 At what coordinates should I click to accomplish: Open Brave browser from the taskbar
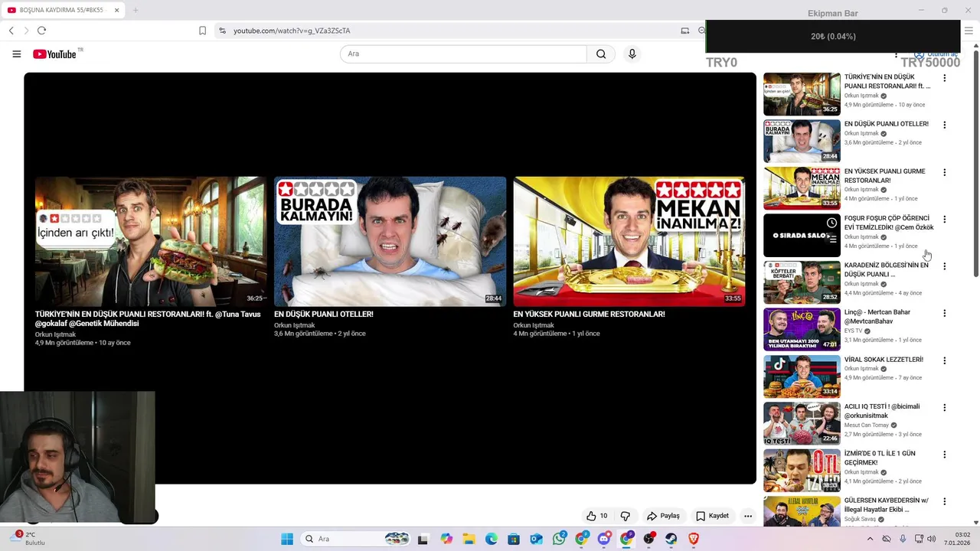click(x=694, y=539)
